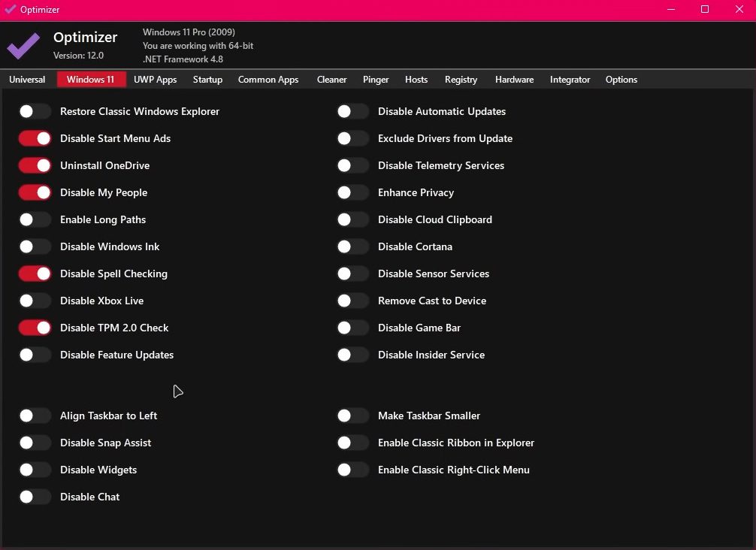The image size is (756, 550).
Task: Maximize the Optimizer window
Action: pos(705,9)
